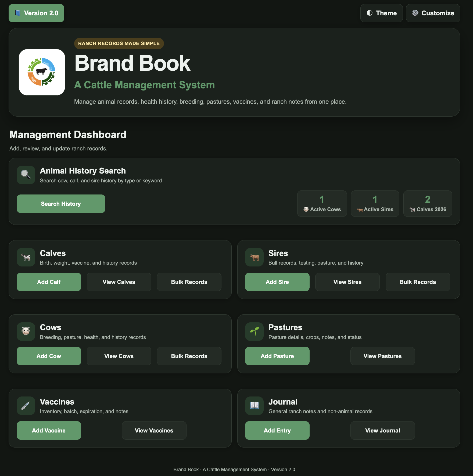This screenshot has width=473, height=476.
Task: Click 'A Cattle Management System' subtitle
Action: coord(145,85)
